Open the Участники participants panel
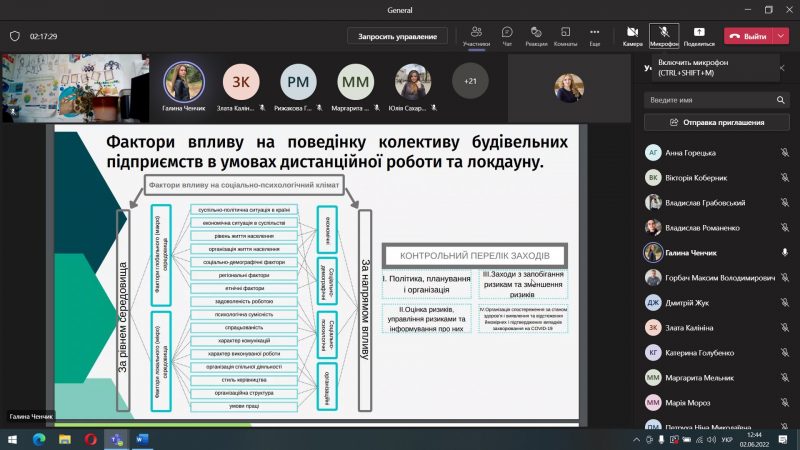 [x=477, y=35]
